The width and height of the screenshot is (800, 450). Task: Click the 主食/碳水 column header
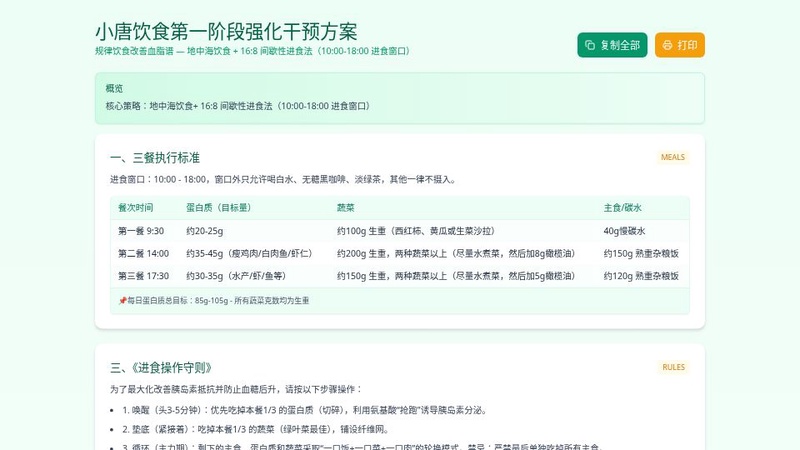coord(622,208)
